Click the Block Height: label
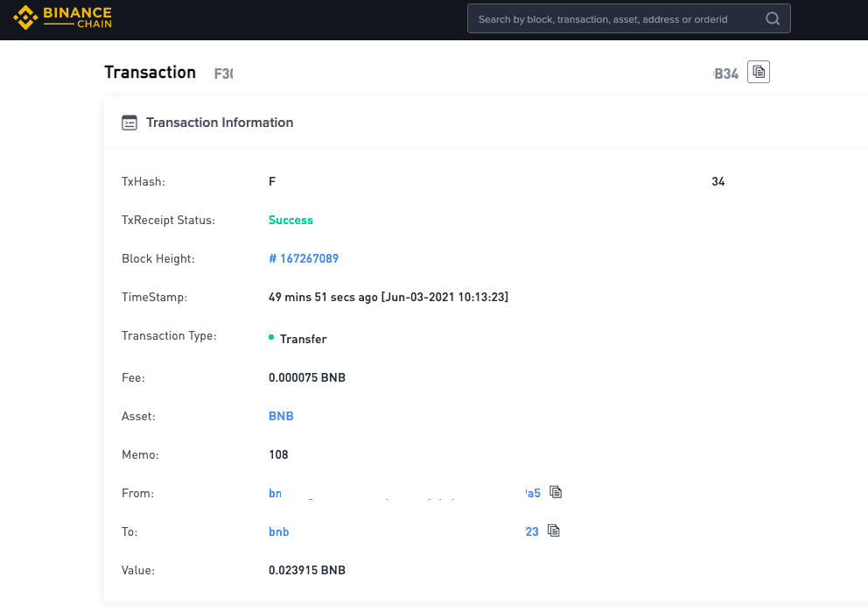The width and height of the screenshot is (868, 612). pyautogui.click(x=157, y=258)
